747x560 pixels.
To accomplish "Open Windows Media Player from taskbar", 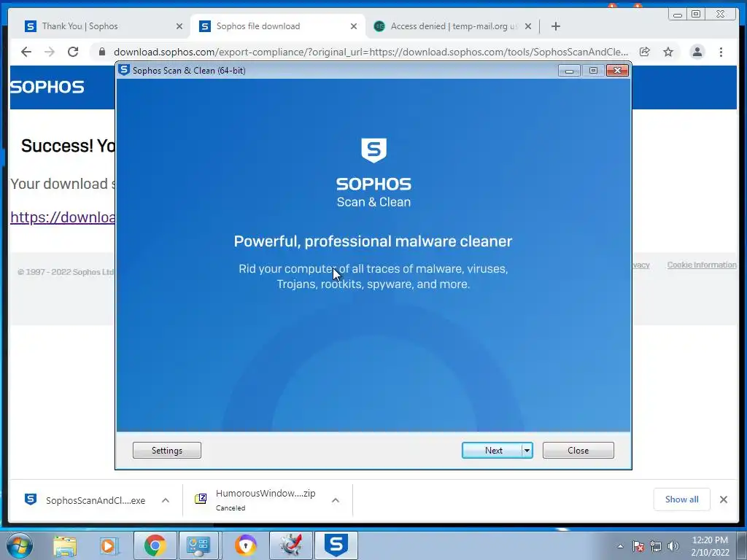I will coord(108,545).
